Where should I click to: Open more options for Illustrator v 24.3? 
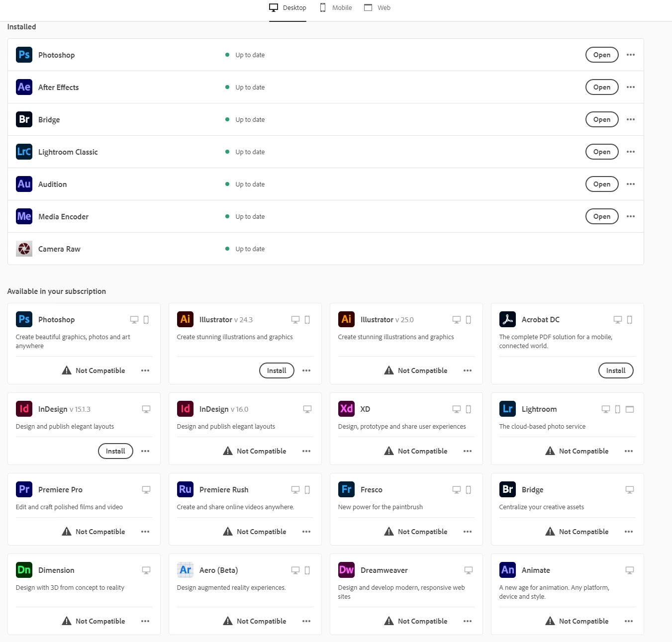coord(306,370)
